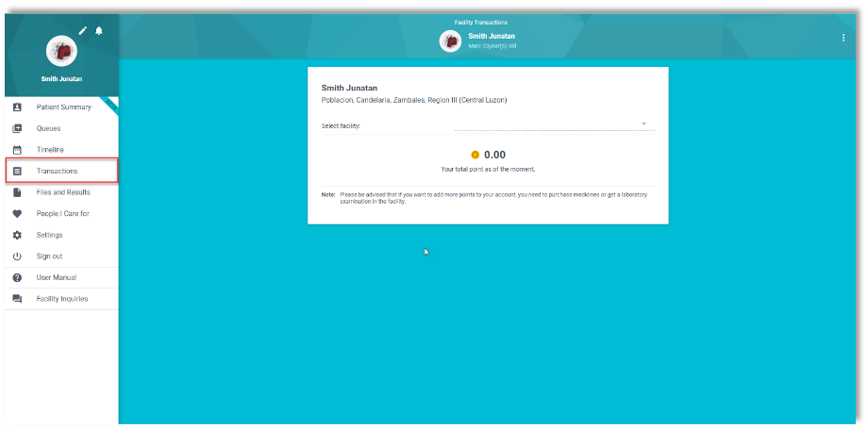Click the User Manual help icon
The image size is (868, 428).
pyautogui.click(x=17, y=277)
